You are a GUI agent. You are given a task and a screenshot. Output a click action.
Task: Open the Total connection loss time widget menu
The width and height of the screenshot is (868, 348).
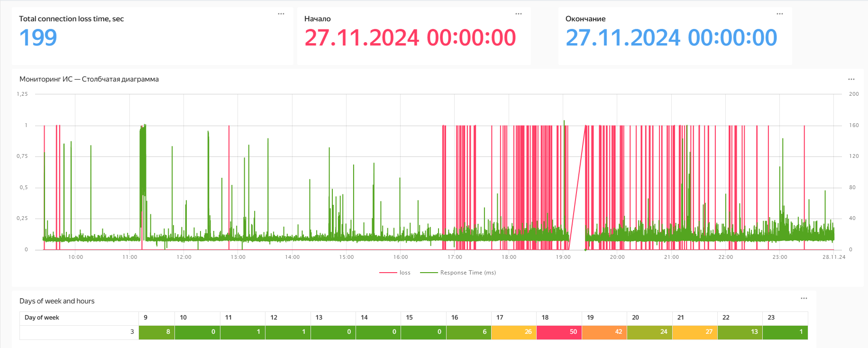[281, 14]
